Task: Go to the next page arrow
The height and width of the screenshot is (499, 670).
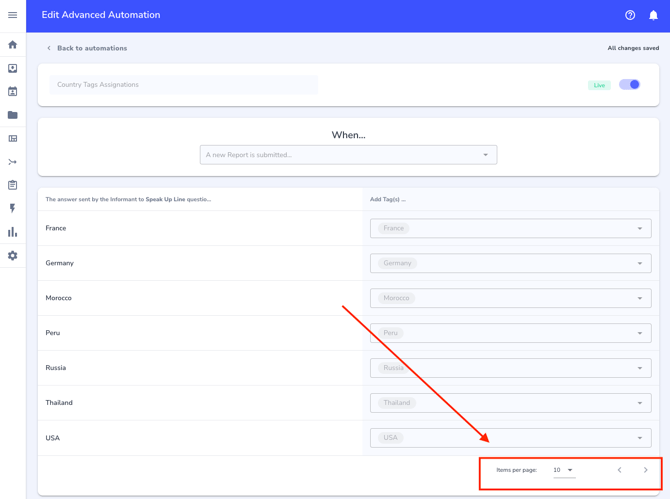Action: click(x=645, y=470)
